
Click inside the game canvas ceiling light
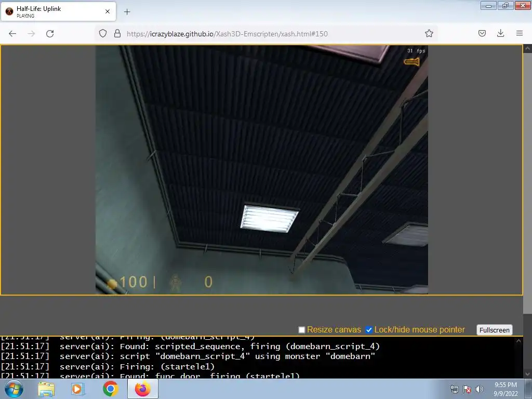(x=270, y=219)
